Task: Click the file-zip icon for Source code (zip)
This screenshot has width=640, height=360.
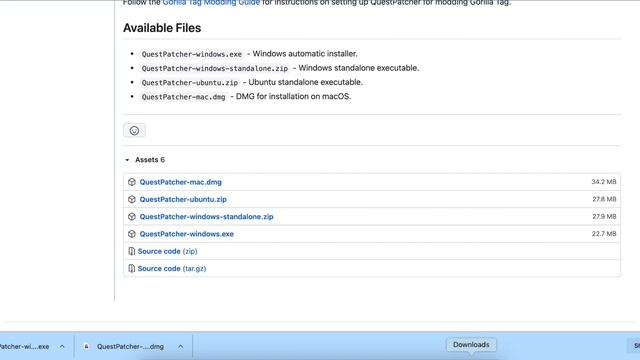Action: click(x=131, y=251)
